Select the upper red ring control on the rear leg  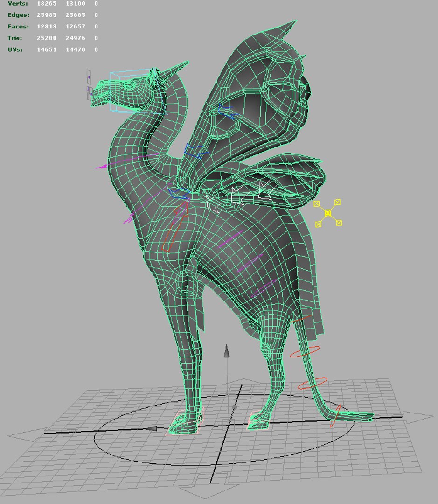click(305, 351)
